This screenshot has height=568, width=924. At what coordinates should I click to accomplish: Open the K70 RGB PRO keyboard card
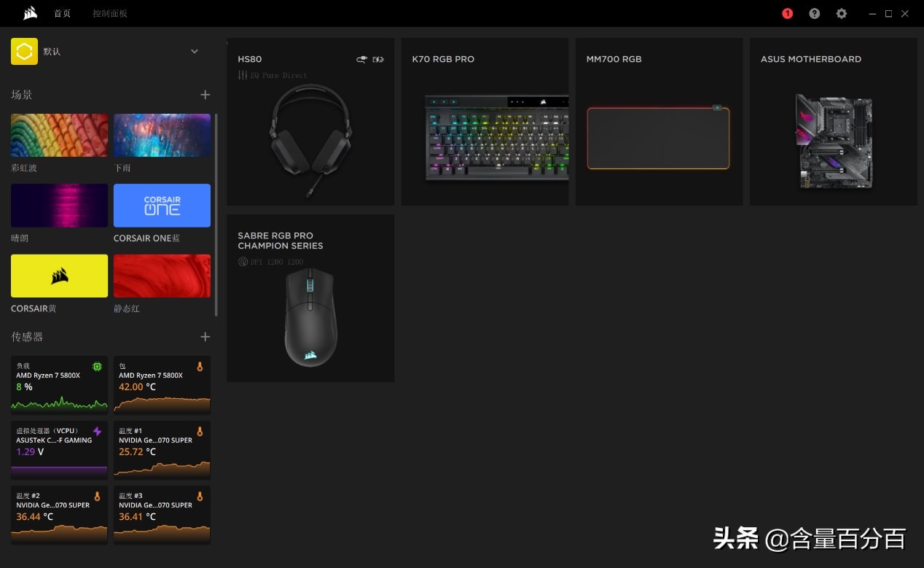(485, 122)
